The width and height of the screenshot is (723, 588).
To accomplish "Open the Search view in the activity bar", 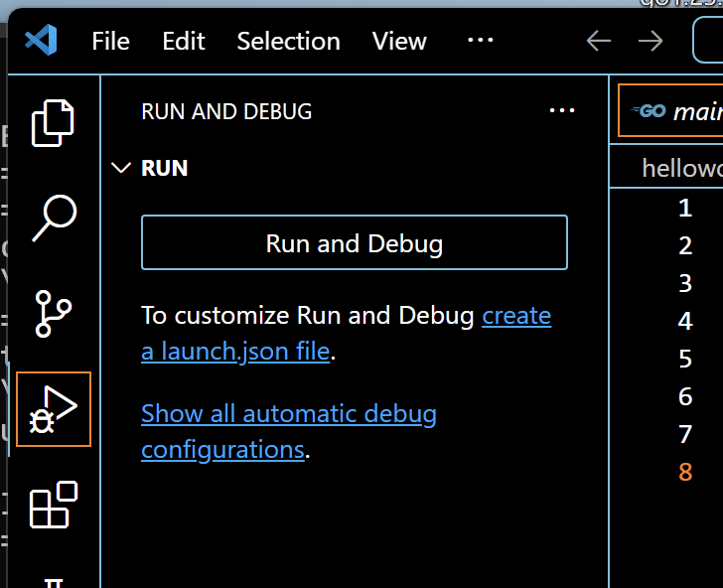I will click(x=54, y=219).
